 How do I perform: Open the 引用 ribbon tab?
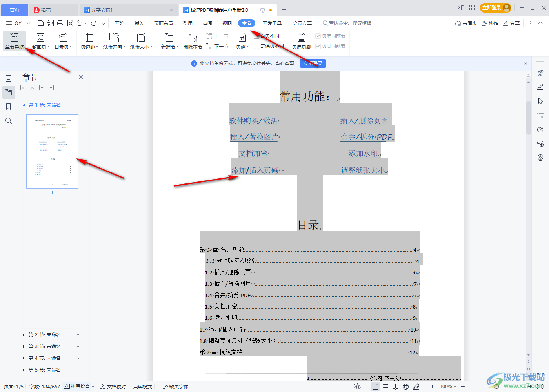188,23
